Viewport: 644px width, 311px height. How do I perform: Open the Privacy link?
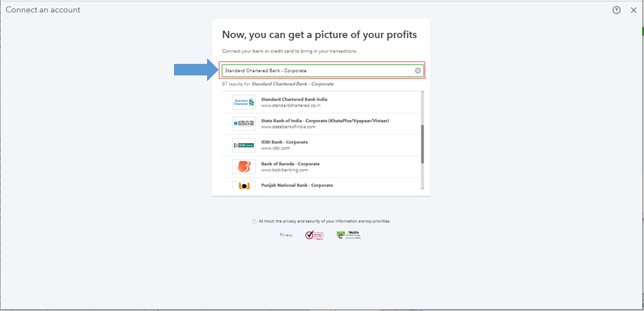pos(286,236)
